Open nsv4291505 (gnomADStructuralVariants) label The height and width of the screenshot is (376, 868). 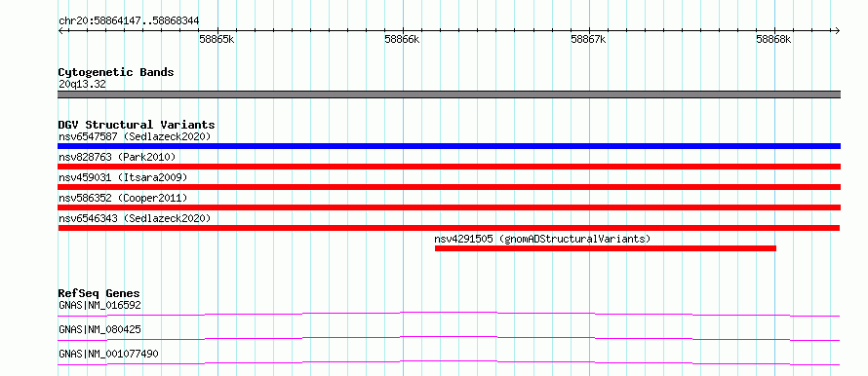(542, 239)
